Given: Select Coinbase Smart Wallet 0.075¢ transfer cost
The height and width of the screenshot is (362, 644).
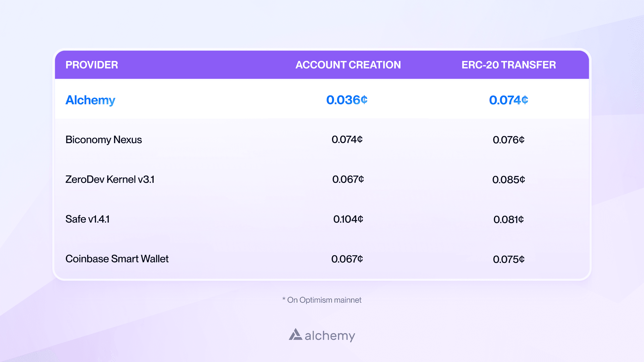Looking at the screenshot, I should [508, 259].
